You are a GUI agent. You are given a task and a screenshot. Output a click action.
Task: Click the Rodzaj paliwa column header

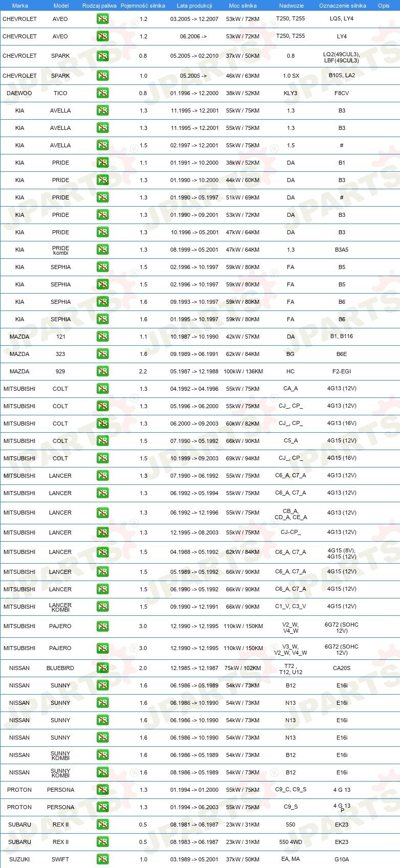tap(99, 6)
